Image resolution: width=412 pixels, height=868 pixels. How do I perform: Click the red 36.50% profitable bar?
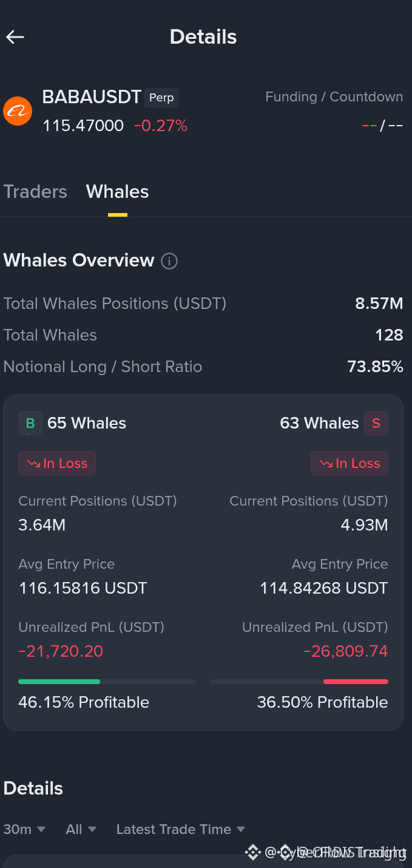pos(356,682)
